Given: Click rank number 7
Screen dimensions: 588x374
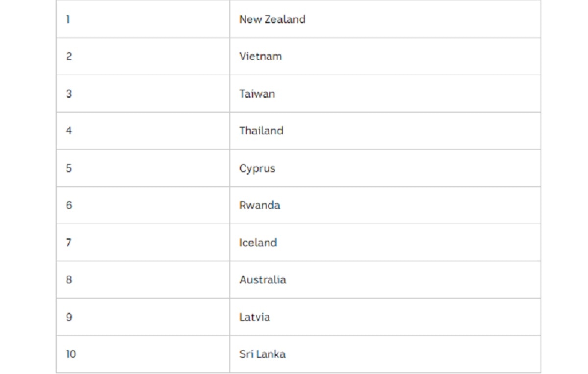Looking at the screenshot, I should [x=69, y=243].
